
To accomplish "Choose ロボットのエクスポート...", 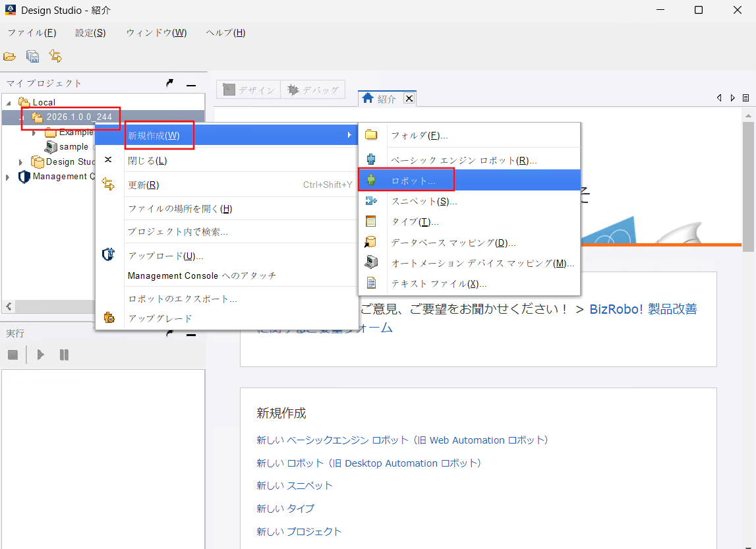I will tap(227, 299).
